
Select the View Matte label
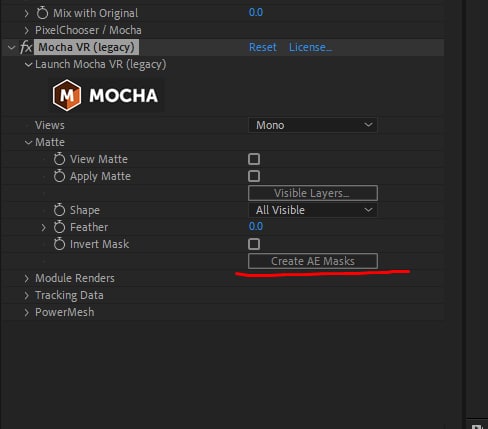point(99,159)
